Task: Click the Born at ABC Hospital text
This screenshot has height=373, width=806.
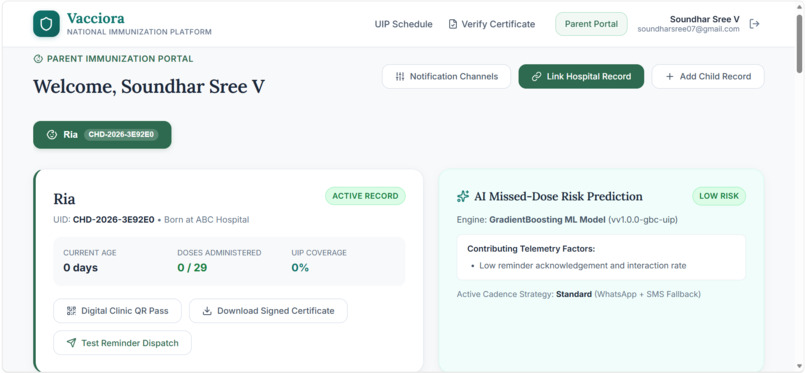Action: pyautogui.click(x=207, y=220)
